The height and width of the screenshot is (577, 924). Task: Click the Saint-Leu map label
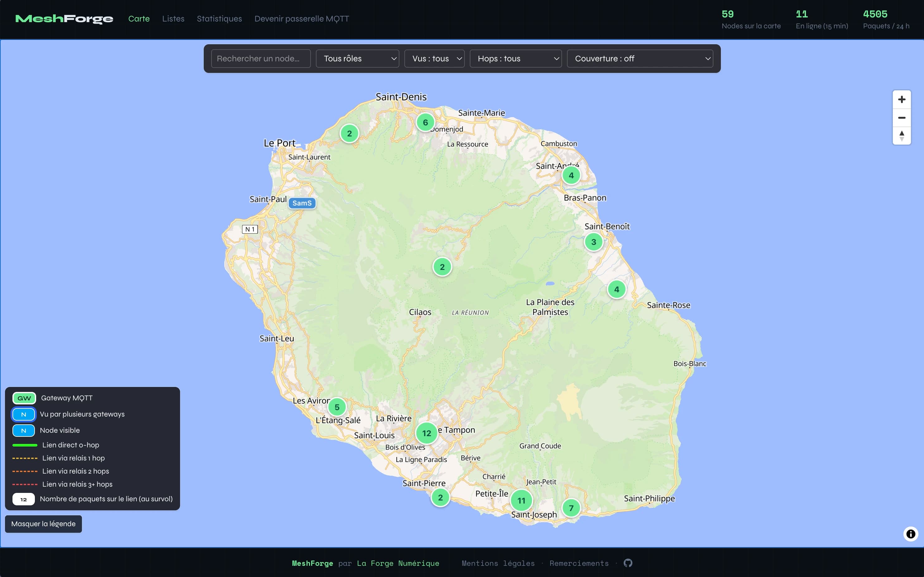point(277,338)
